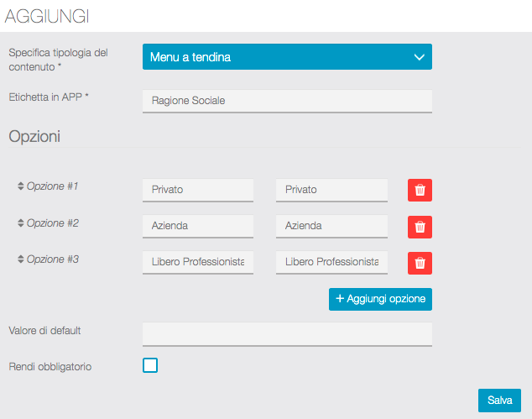Enable the Rendi obbligatorio checkbox

point(150,365)
